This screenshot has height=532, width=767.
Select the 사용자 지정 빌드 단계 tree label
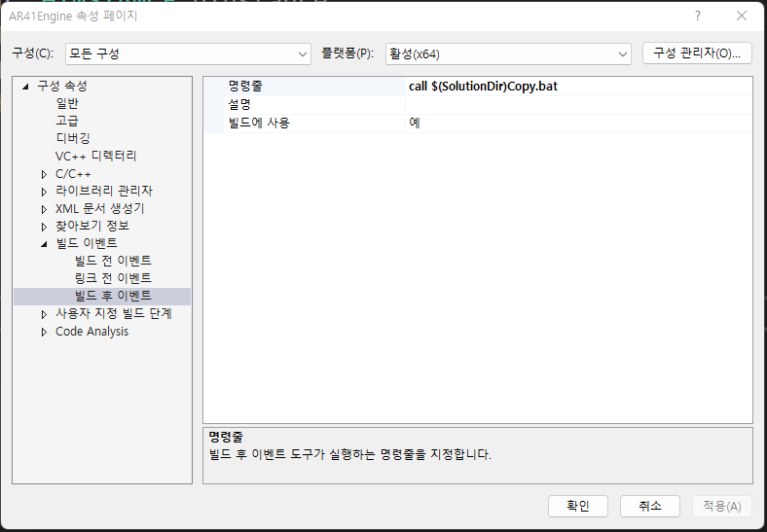114,313
